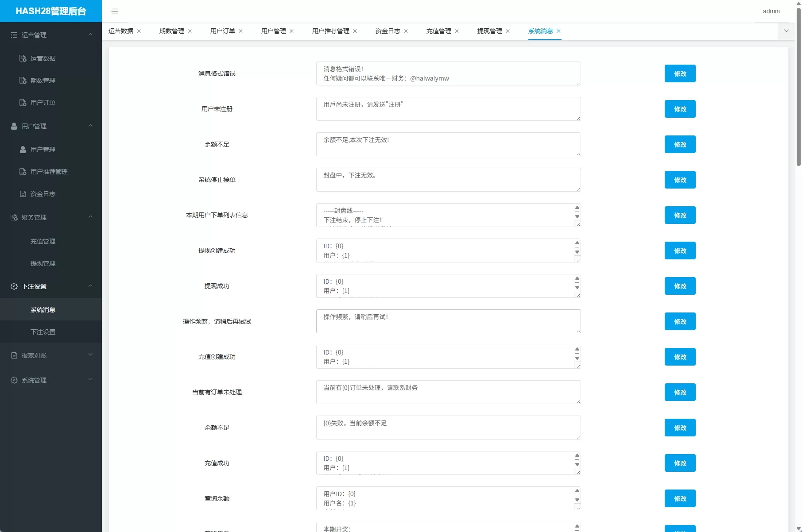Click 修改 next to 提现成功
This screenshot has height=532, width=802.
click(680, 286)
